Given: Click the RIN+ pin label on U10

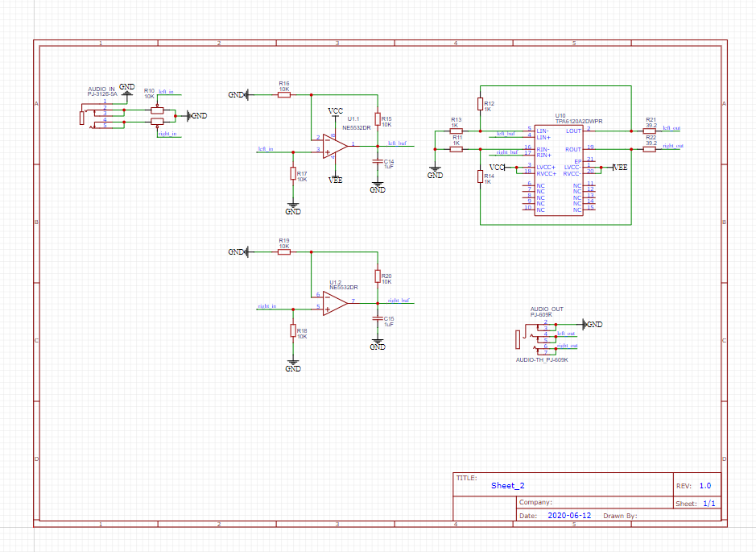Looking at the screenshot, I should click(543, 156).
